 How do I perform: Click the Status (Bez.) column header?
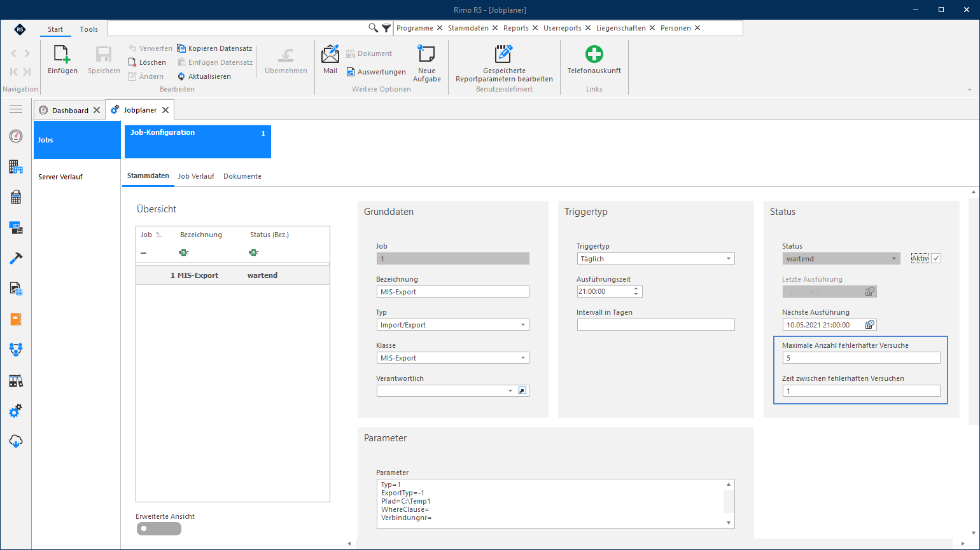[269, 235]
